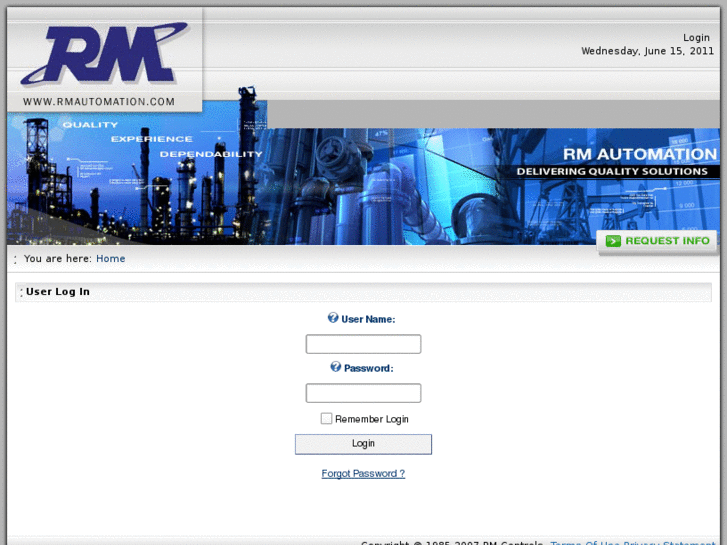Click the Password help icon
Screen dimensions: 727x545
[336, 367]
